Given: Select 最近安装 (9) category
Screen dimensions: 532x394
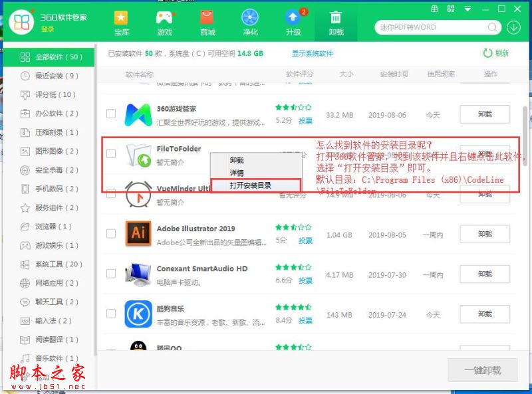Looking at the screenshot, I should pos(49,76).
